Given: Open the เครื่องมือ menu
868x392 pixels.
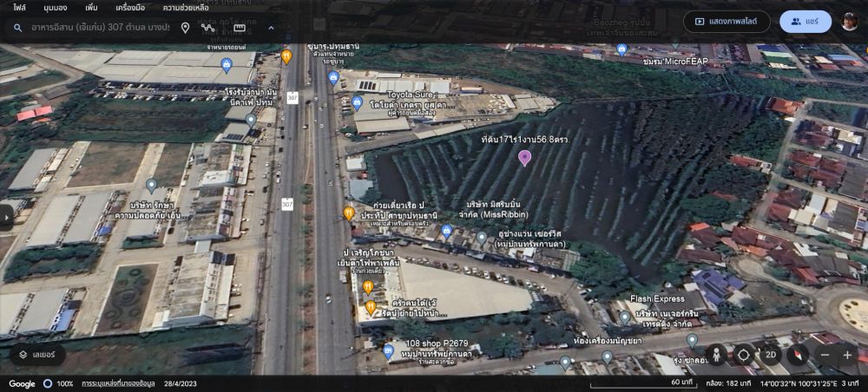Looking at the screenshot, I should [x=131, y=8].
